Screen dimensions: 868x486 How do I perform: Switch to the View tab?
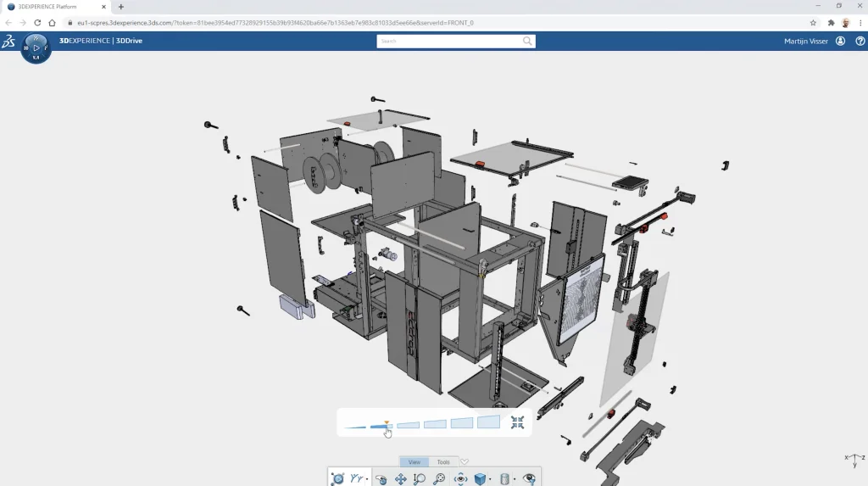pos(414,461)
